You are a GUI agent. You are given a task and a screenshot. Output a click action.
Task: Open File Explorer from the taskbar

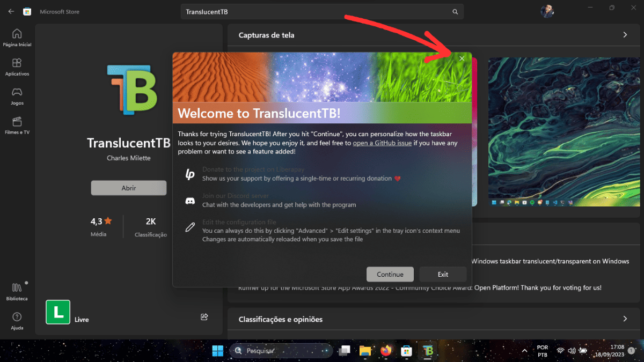pos(365,351)
